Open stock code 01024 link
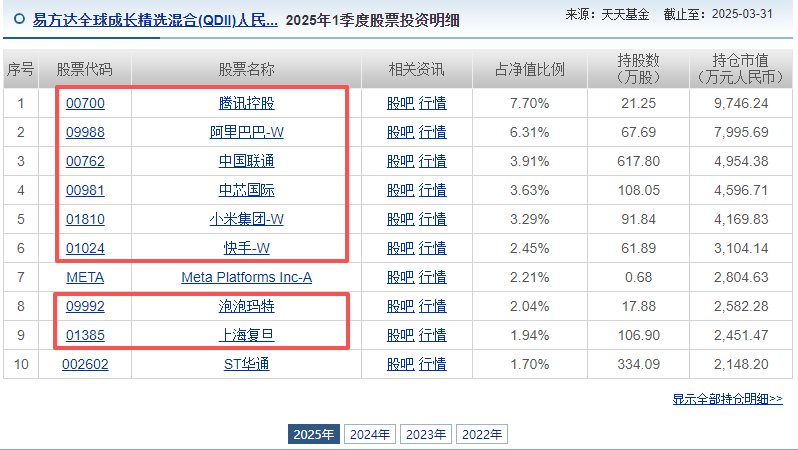 [85, 248]
